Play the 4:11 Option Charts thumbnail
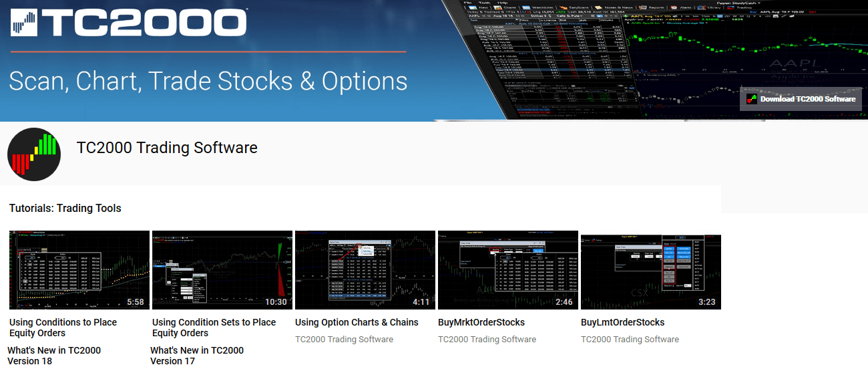Image resolution: width=868 pixels, height=371 pixels. (x=365, y=269)
